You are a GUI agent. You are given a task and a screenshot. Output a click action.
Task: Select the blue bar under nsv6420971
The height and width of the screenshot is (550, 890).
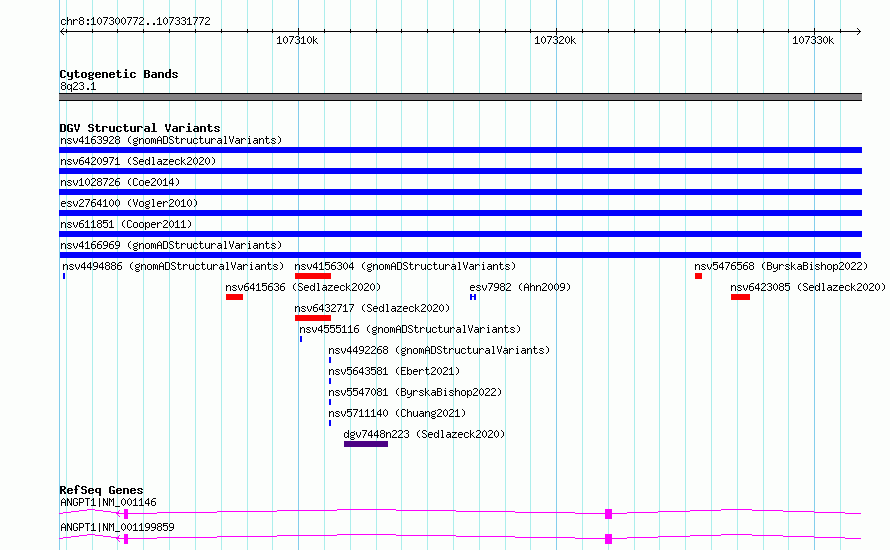coord(460,171)
